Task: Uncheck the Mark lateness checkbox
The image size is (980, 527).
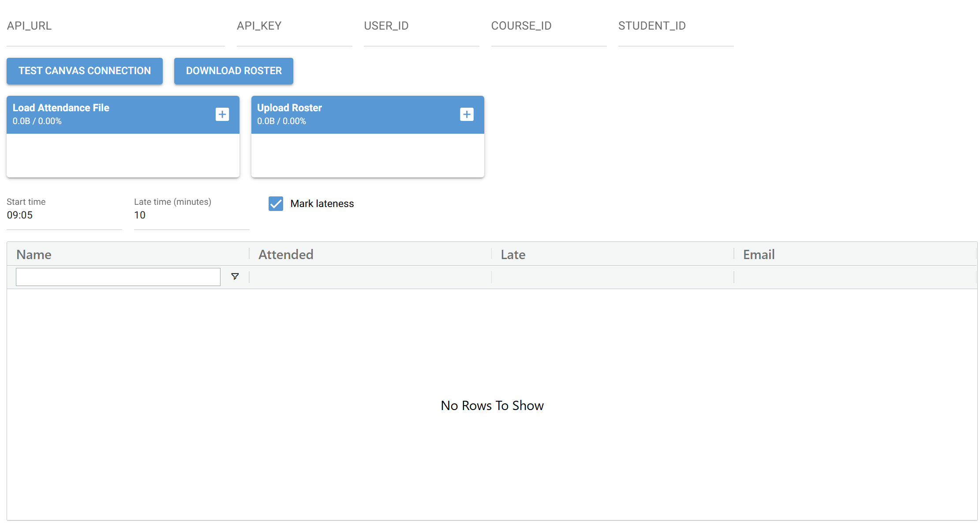Action: pyautogui.click(x=276, y=203)
